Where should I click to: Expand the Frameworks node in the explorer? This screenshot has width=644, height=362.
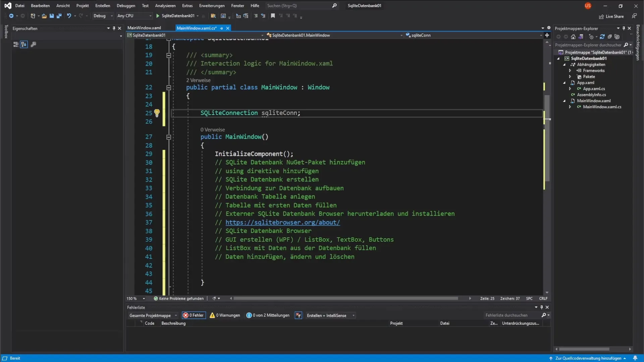570,71
